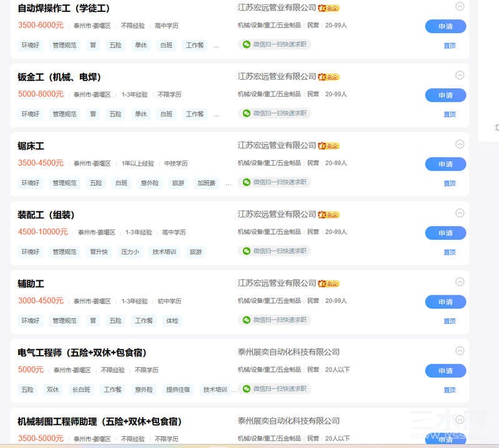Open job title 装配工 (组装)
This screenshot has width=499, height=448.
click(46, 215)
